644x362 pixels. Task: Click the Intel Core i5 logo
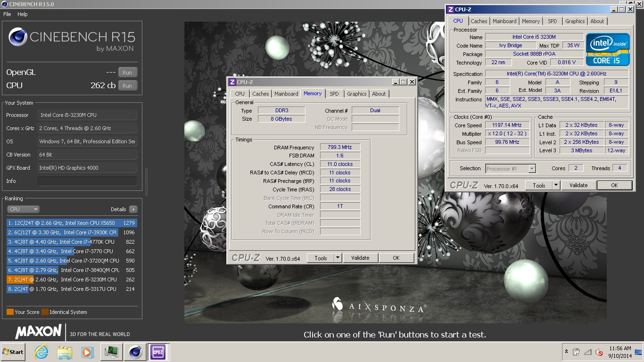click(x=608, y=49)
